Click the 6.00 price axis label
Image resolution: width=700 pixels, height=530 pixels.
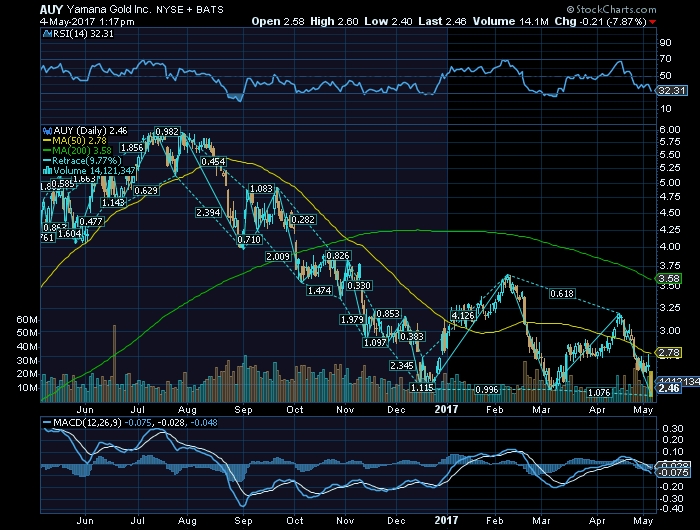pos(670,130)
